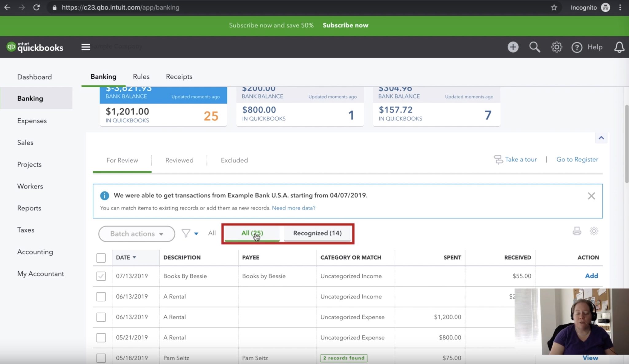This screenshot has width=629, height=364.
Task: Open Sales in the left sidebar
Action: pyautogui.click(x=25, y=143)
